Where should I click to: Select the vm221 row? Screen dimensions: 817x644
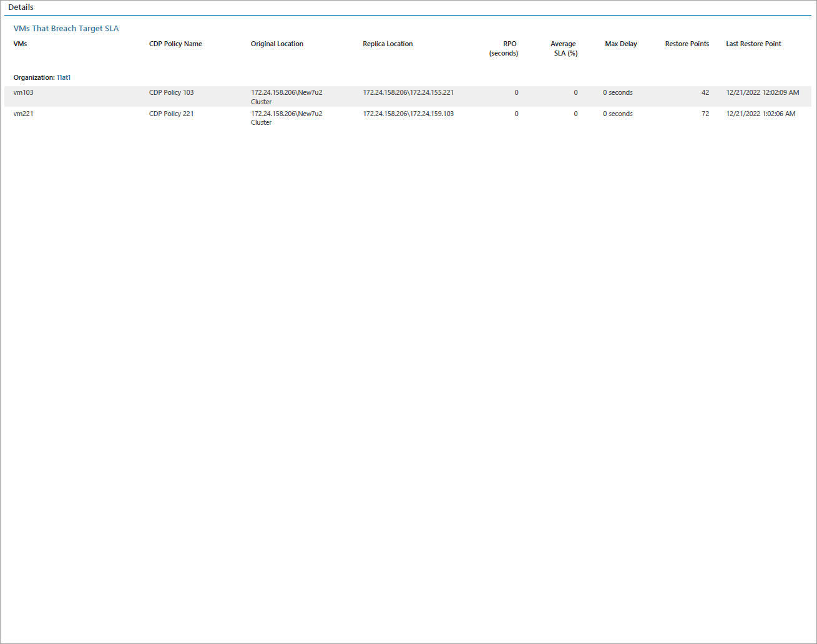(x=24, y=114)
